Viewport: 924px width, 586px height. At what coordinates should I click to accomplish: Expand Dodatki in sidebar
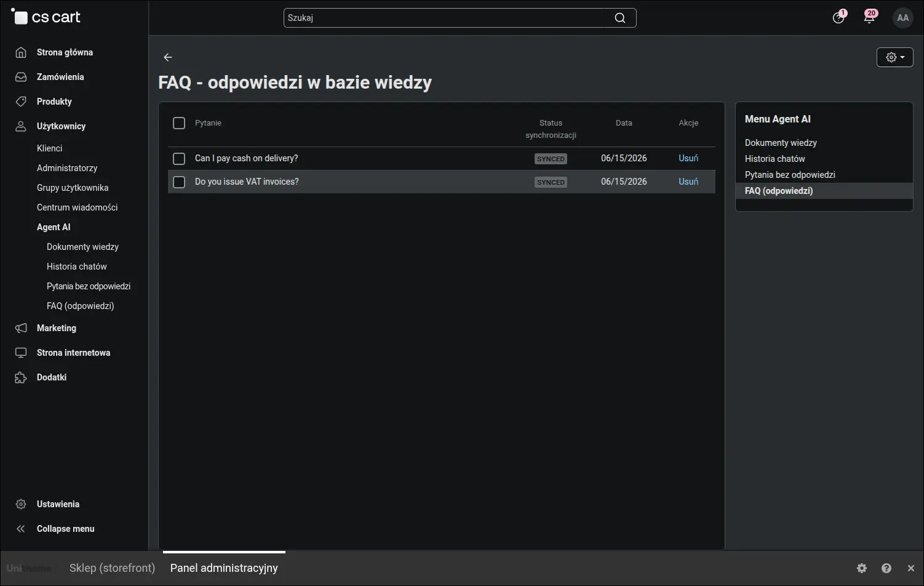(52, 377)
